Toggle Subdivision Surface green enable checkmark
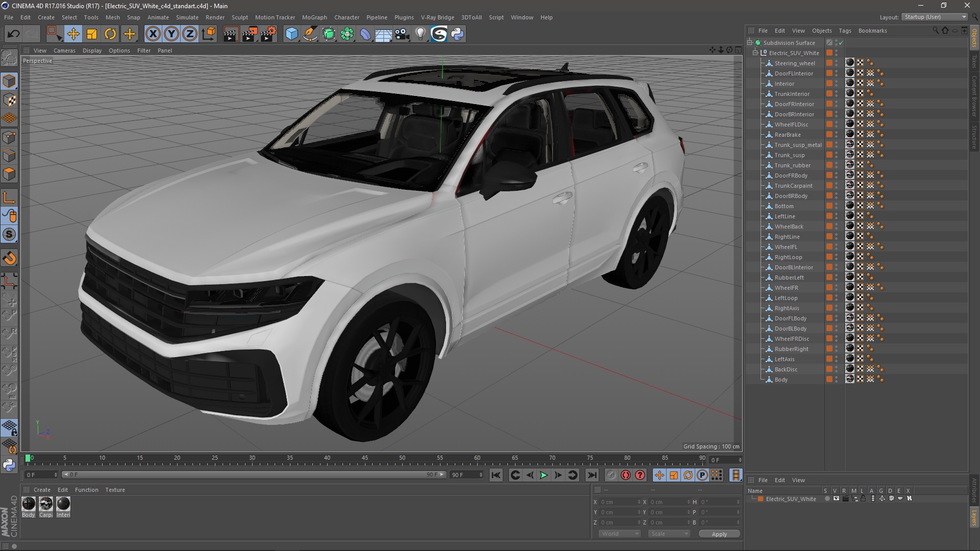The height and width of the screenshot is (551, 980). pyautogui.click(x=841, y=43)
